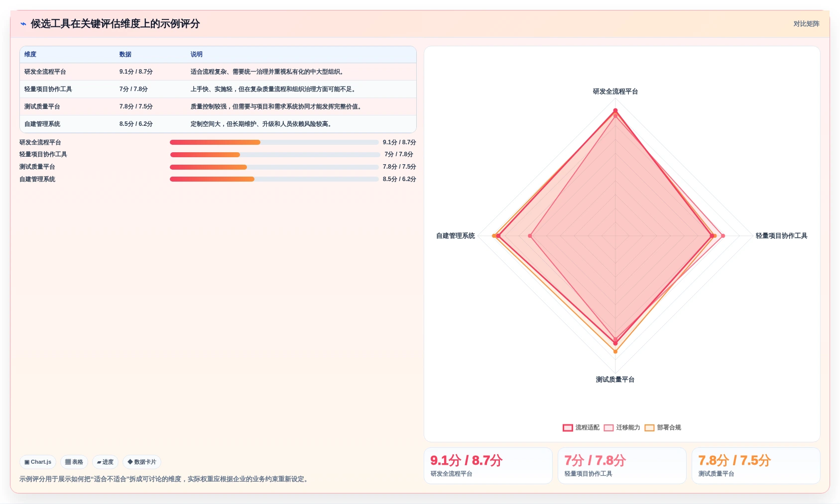Open the 7.8分 / 7.5分 data card
This screenshot has width=840, height=504.
[756, 466]
